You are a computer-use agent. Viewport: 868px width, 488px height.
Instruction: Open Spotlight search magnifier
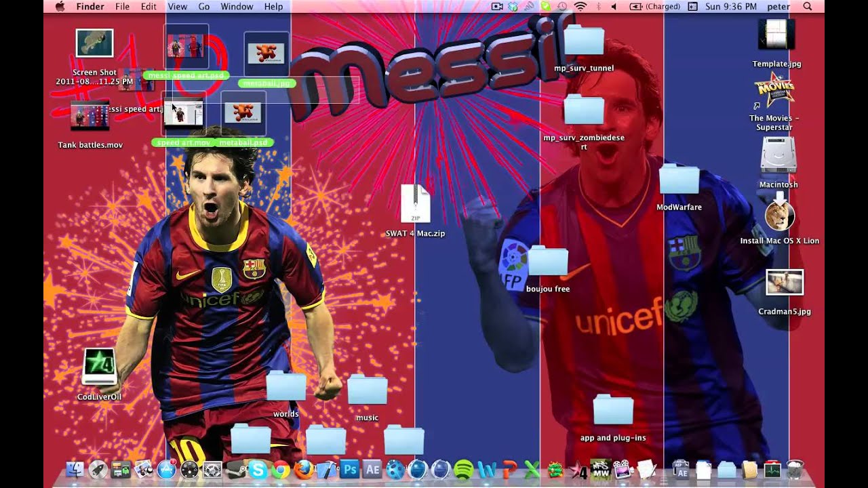coord(808,6)
